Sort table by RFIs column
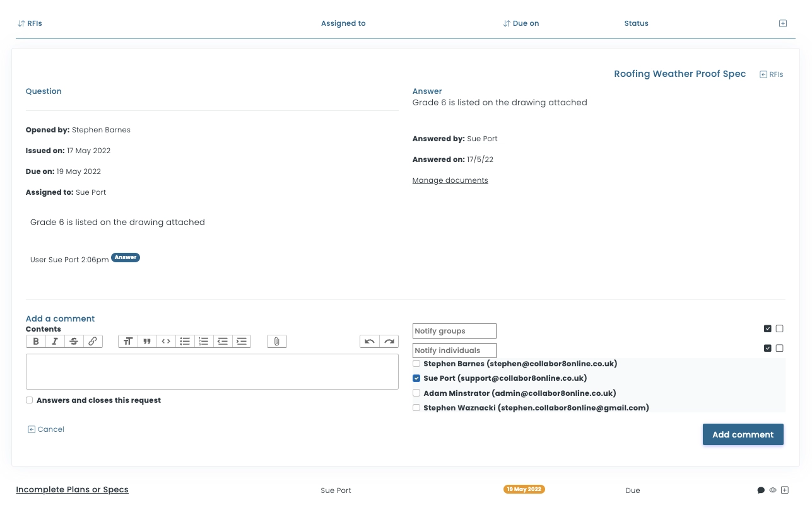Screen dimensions: 812x522 (29, 23)
